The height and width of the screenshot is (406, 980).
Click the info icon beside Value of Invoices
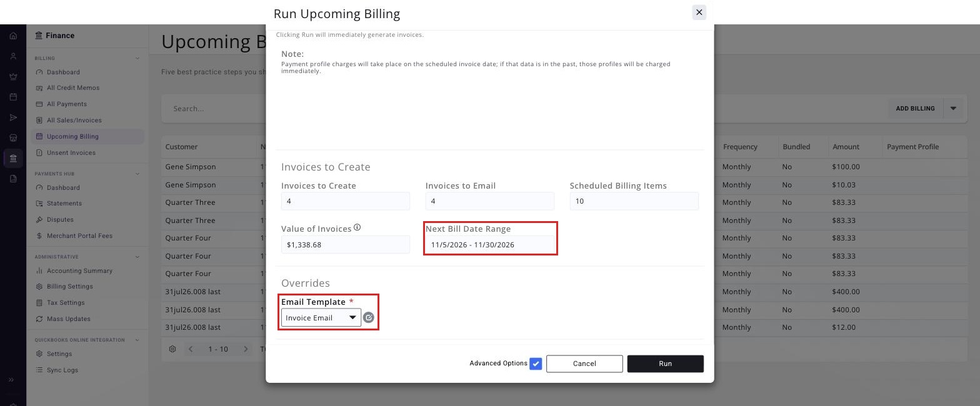point(357,227)
